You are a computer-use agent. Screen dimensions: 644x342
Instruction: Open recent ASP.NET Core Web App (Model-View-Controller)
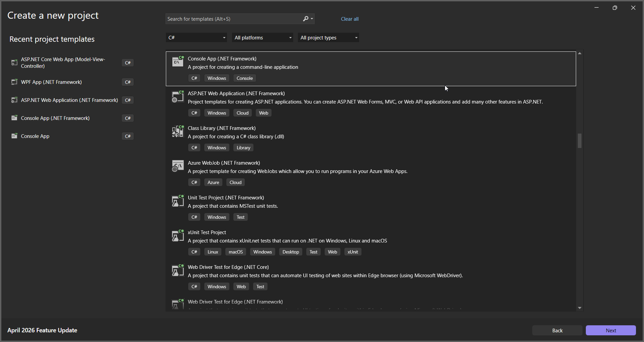pyautogui.click(x=72, y=62)
